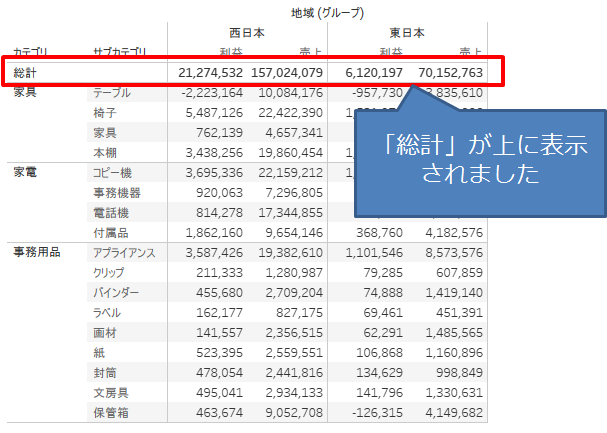Image resolution: width=607 pixels, height=433 pixels.
Task: Click the 西日本 column header
Action: pyautogui.click(x=246, y=33)
